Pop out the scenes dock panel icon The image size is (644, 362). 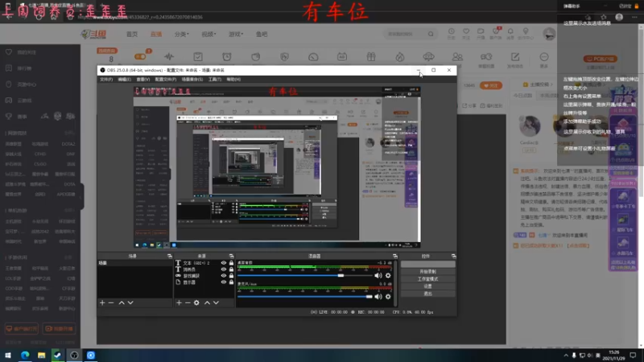click(170, 256)
